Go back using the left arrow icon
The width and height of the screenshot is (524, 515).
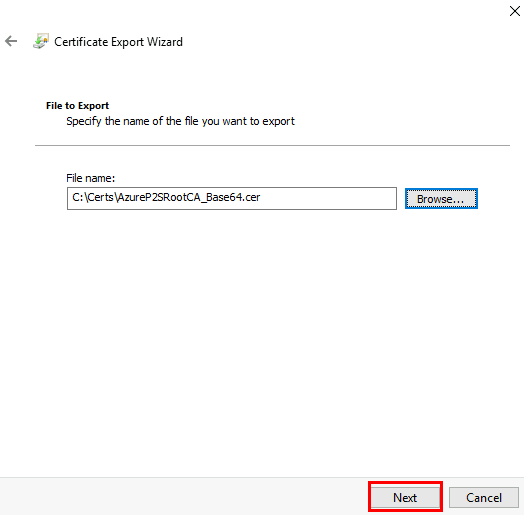11,41
